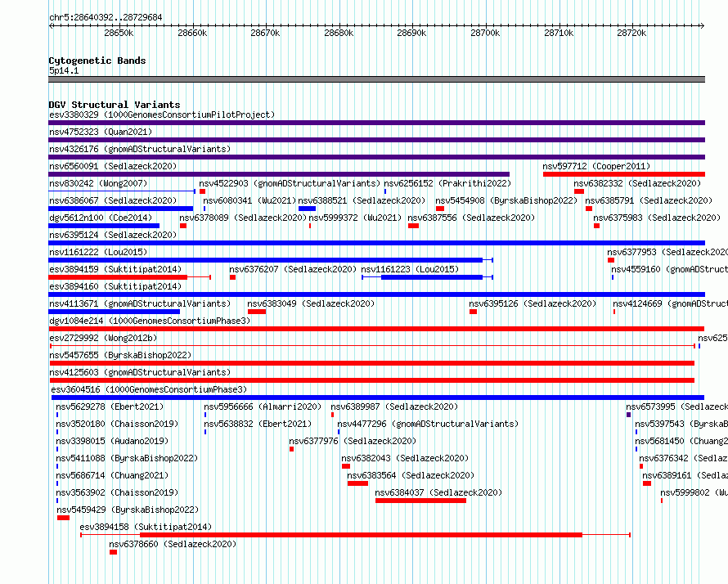Open nsv3520180 (Chaisson2019) label
The width and height of the screenshot is (728, 584).
(117, 424)
